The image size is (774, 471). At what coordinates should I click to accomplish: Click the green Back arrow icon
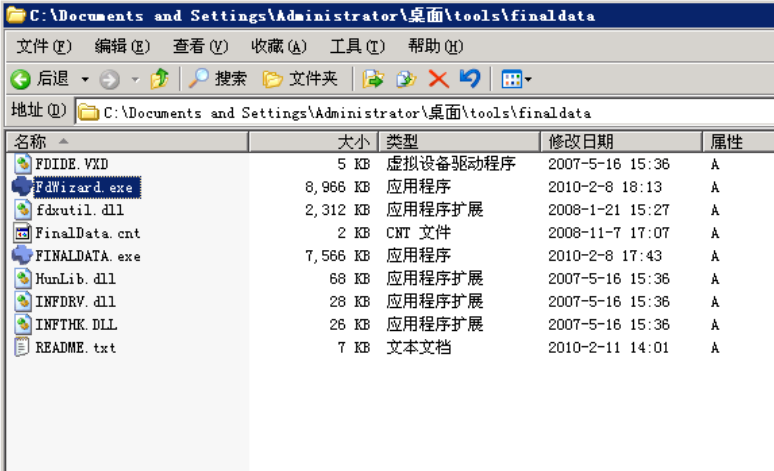pyautogui.click(x=20, y=79)
